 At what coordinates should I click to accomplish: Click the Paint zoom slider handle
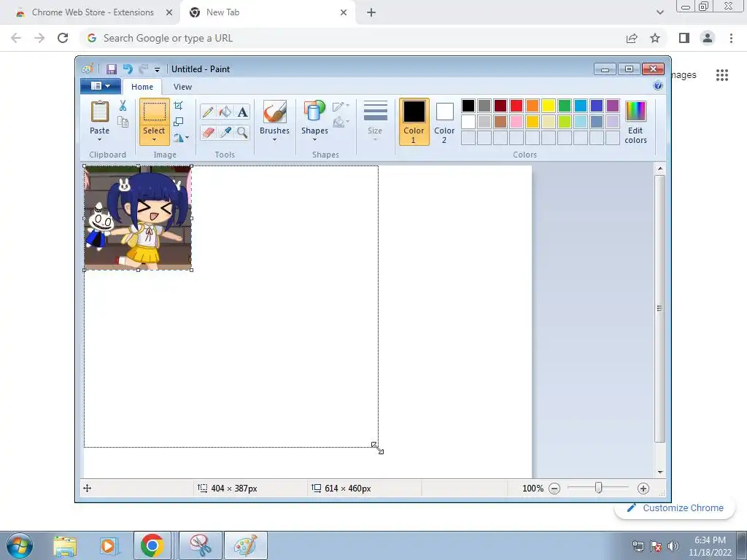598,488
